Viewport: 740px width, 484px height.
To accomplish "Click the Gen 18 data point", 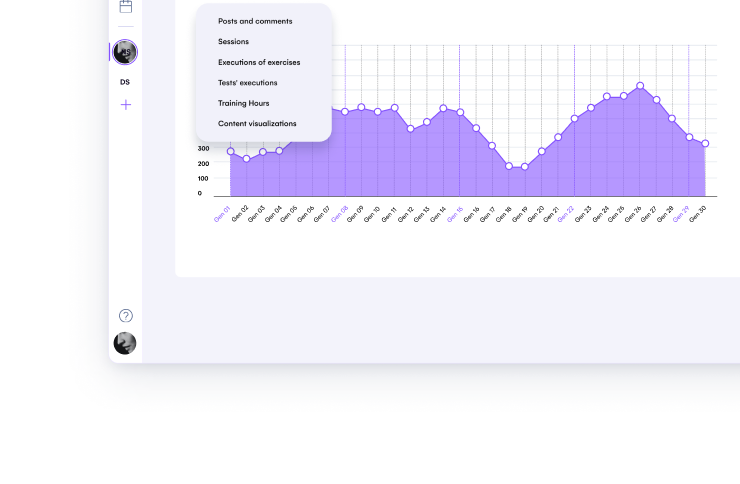I will 509,166.
